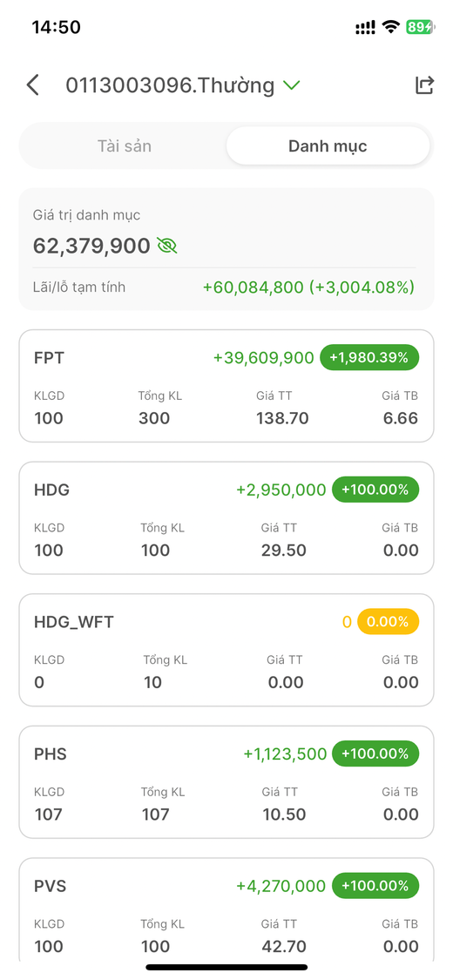Tap the Wi-Fi status icon
The width and height of the screenshot is (453, 980).
pyautogui.click(x=392, y=27)
